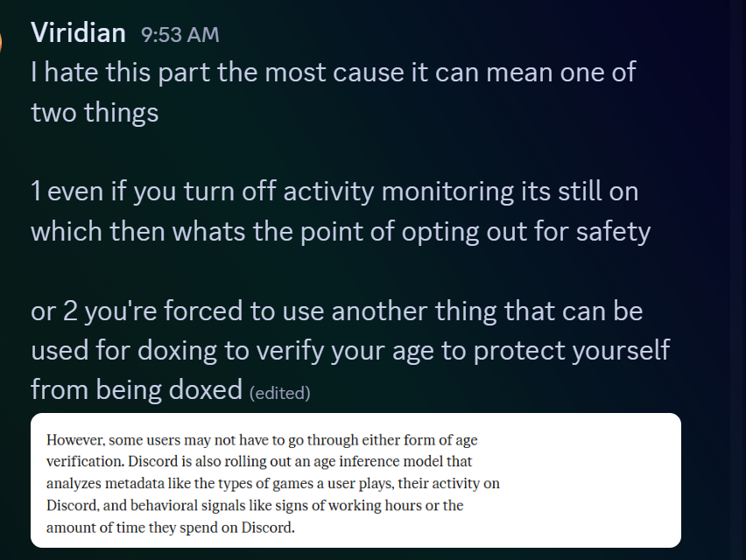Click the words "activity monitoring" in the message
The height and width of the screenshot is (560, 746).
[x=387, y=192]
